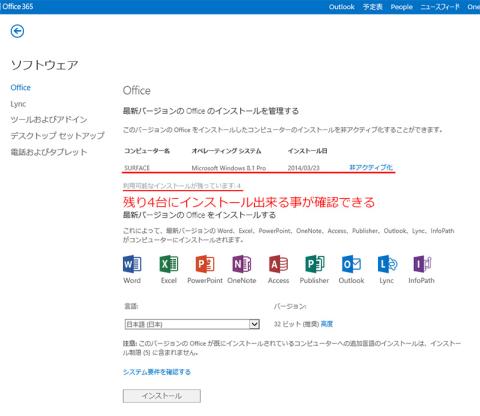Click the インストール button
Viewport: 480px width, 416px height.
tap(162, 396)
